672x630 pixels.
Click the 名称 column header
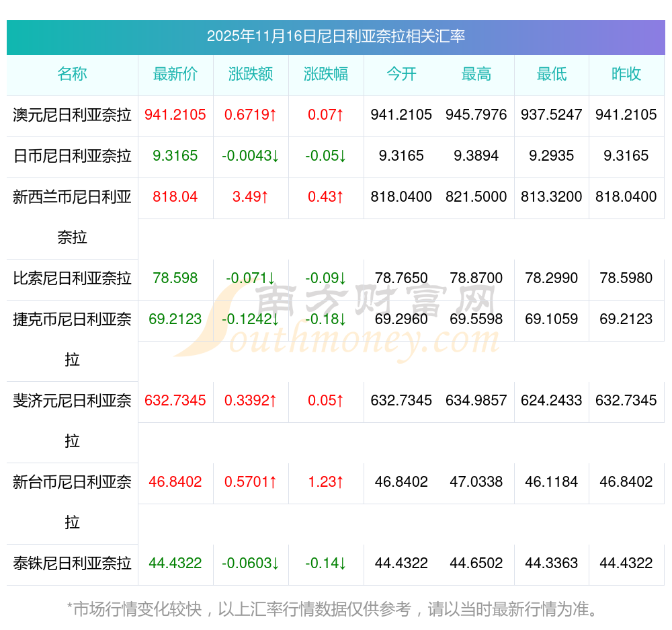tap(72, 74)
